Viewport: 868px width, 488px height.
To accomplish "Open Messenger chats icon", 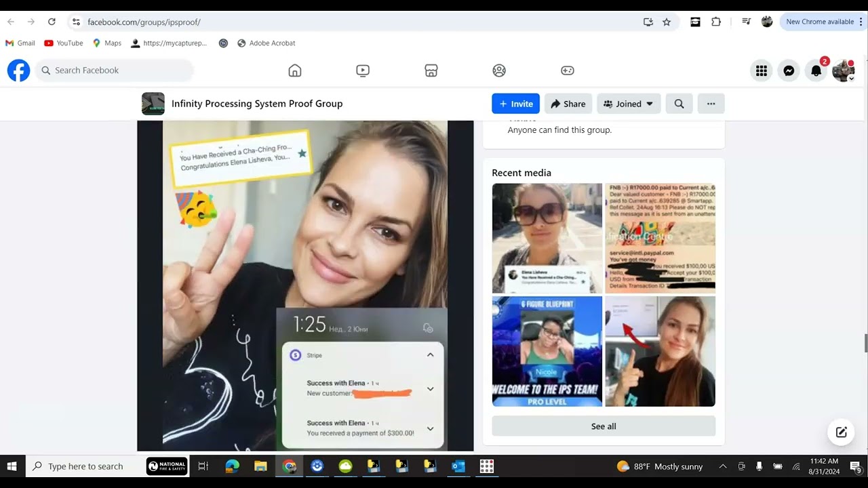I will click(x=789, y=70).
